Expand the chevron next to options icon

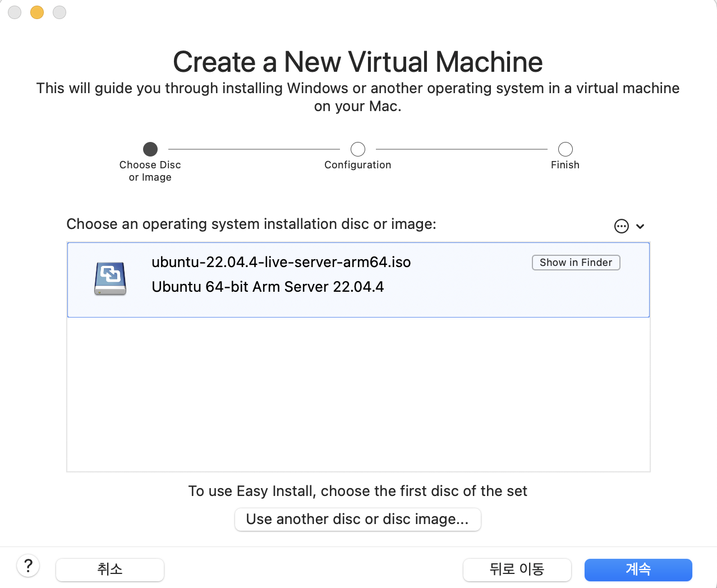(640, 227)
